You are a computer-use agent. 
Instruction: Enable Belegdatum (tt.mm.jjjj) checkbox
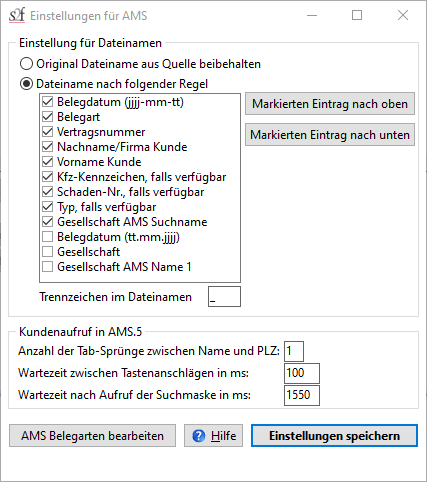[x=47, y=237]
